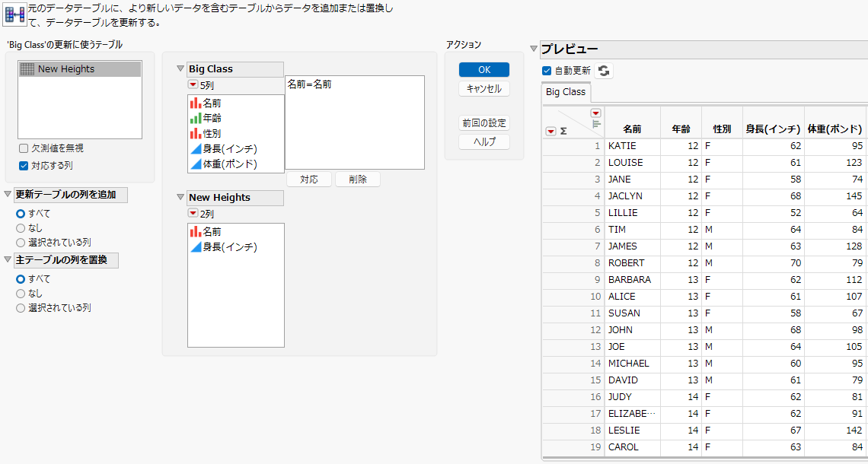Screen dimensions: 868x464
Task: Collapse the New Heights column list triangle
Action: click(x=180, y=198)
